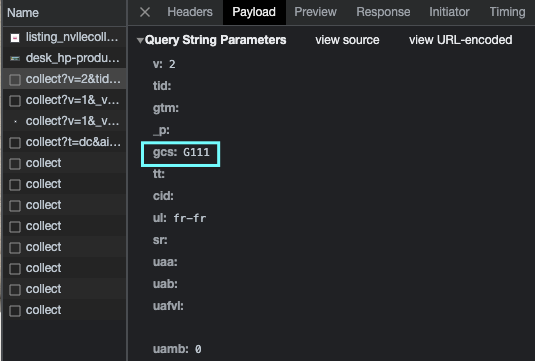Select the listing_nvllecoll... request row
Screen dimensions: 535x361
[64, 37]
